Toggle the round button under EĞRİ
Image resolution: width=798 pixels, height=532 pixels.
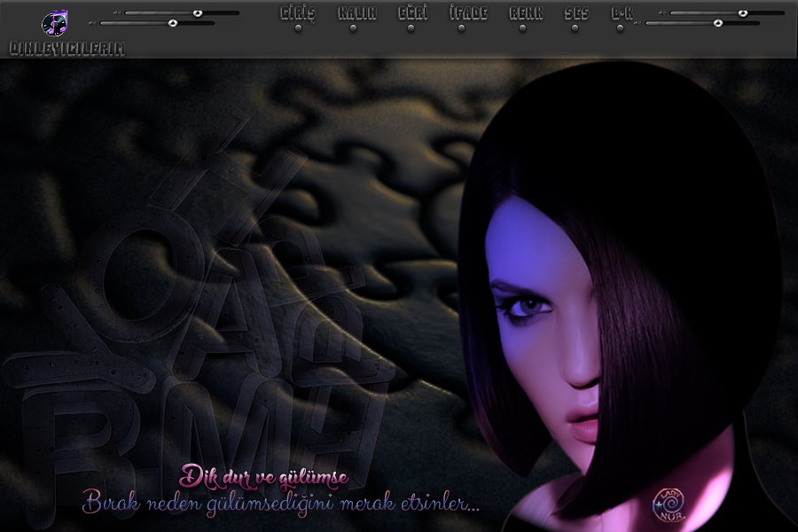point(411,28)
